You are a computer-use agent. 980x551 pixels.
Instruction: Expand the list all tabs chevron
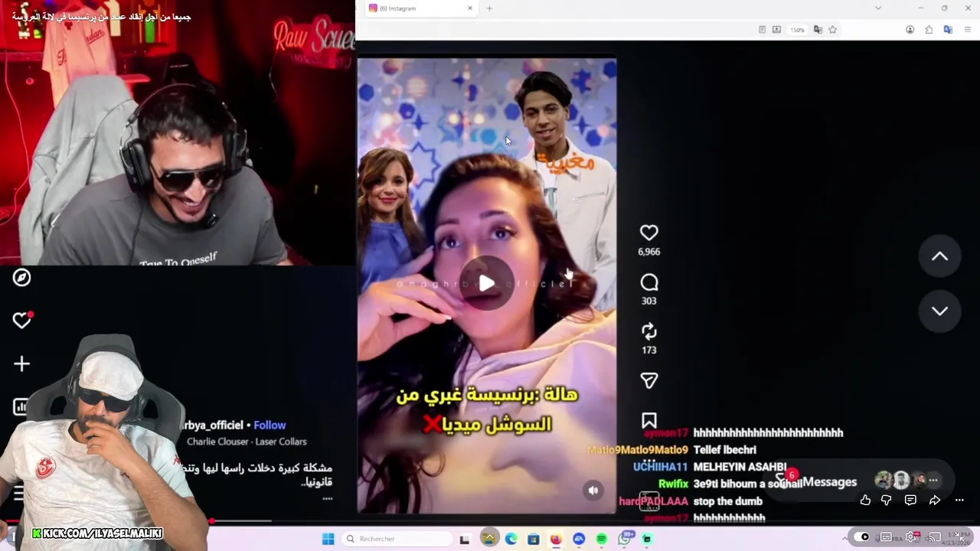point(878,8)
